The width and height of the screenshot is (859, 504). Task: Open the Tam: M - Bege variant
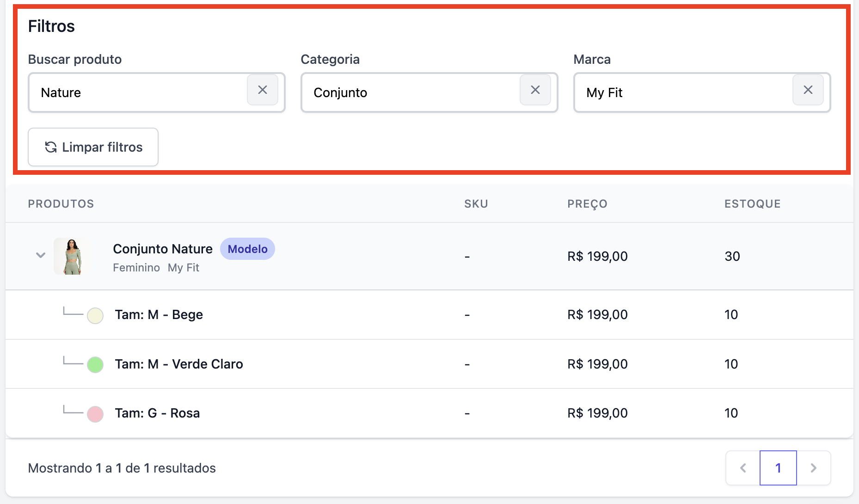coord(159,315)
